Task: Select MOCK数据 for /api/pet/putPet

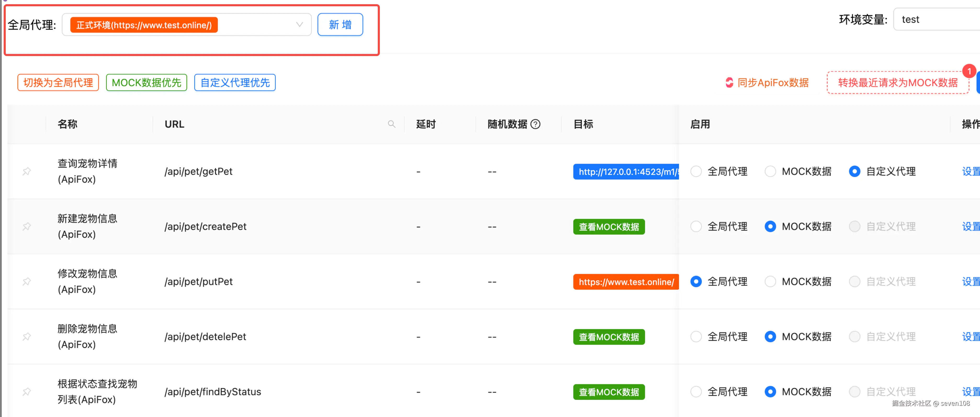Action: pos(770,282)
